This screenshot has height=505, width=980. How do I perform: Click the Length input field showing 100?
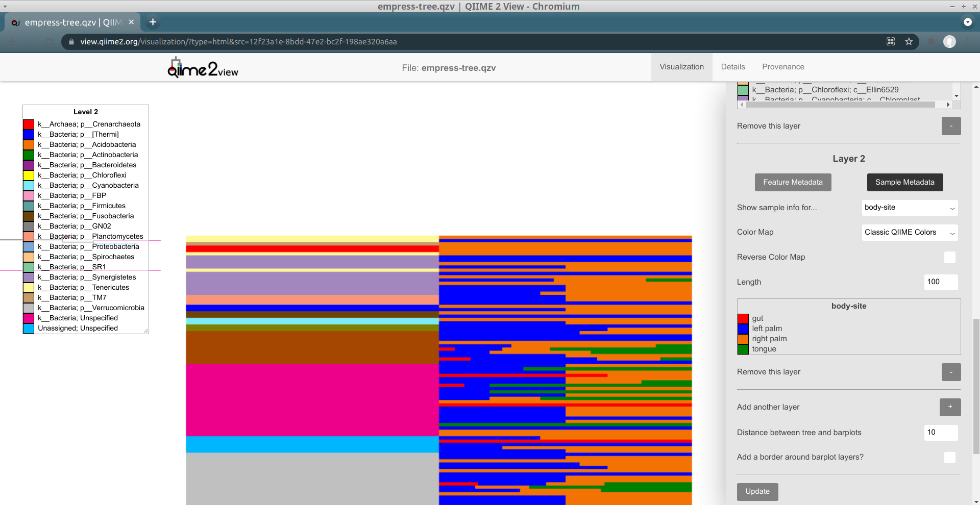[x=940, y=282]
